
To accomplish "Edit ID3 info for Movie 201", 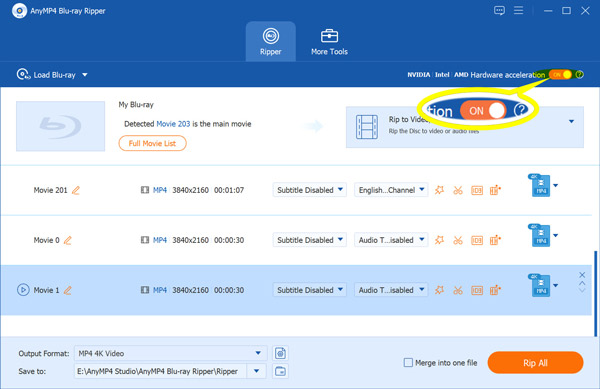I will point(477,190).
